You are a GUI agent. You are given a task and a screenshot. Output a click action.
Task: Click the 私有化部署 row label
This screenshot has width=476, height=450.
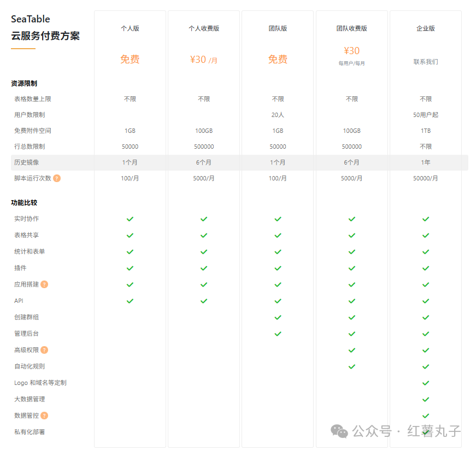pos(30,432)
